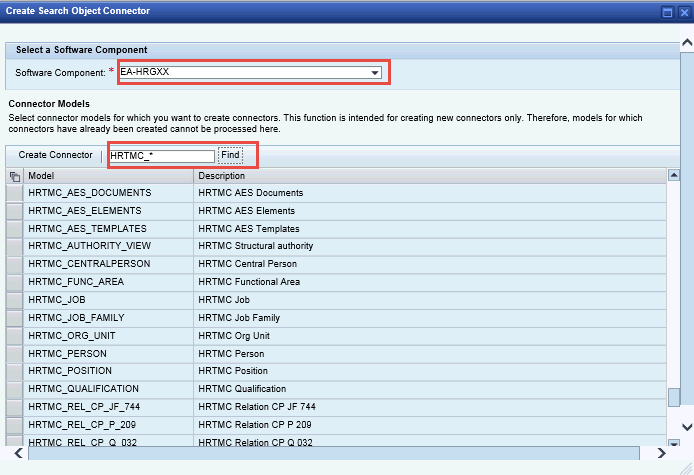Click HRTMC_REL_CP_JF_744 model cell

pos(108,407)
